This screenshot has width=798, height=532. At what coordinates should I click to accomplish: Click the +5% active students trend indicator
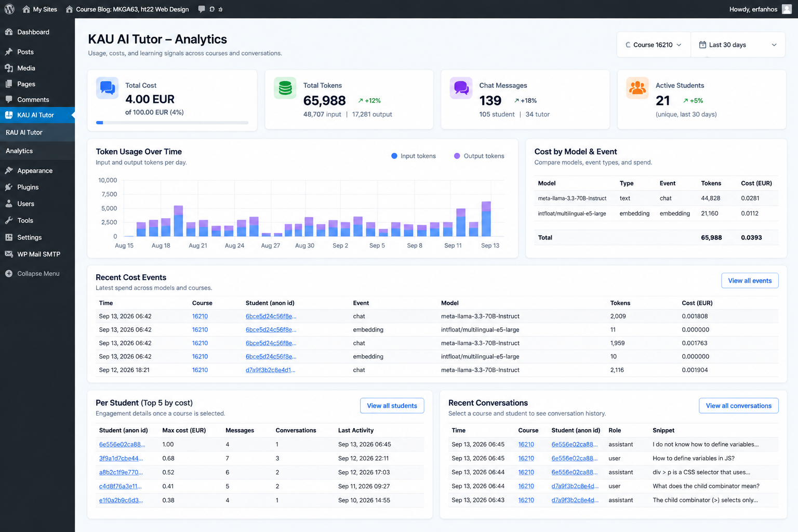[x=693, y=101]
